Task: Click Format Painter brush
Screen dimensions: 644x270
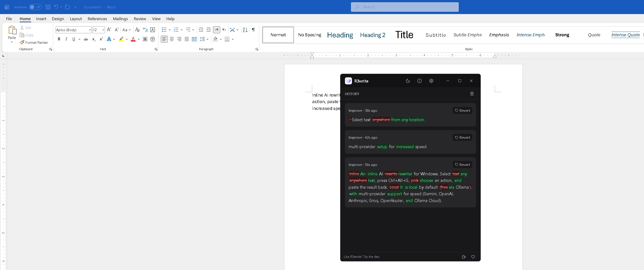Action: [x=34, y=43]
